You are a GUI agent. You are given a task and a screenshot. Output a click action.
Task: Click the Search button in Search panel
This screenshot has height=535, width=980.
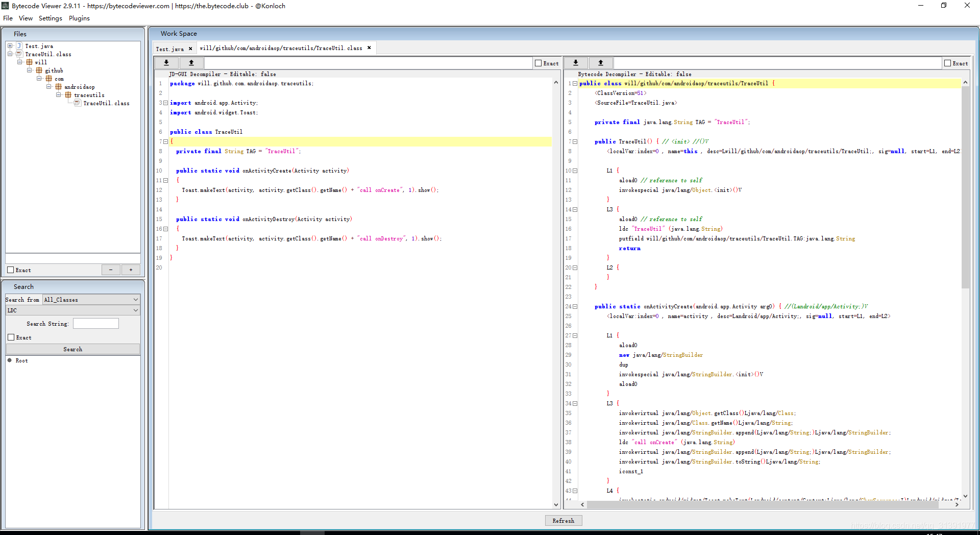[x=72, y=349]
